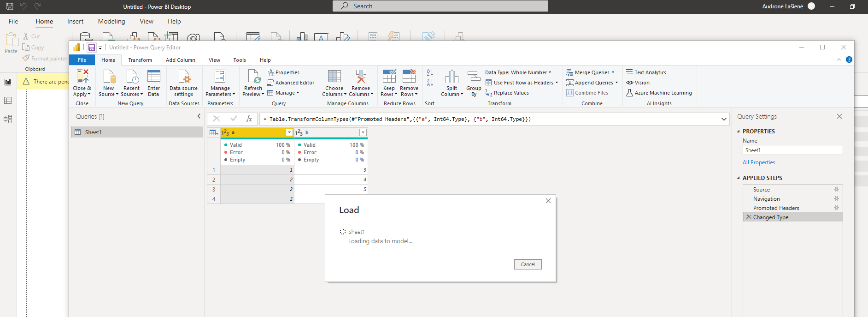868x317 pixels.
Task: Close the Load dialog
Action: tap(548, 201)
